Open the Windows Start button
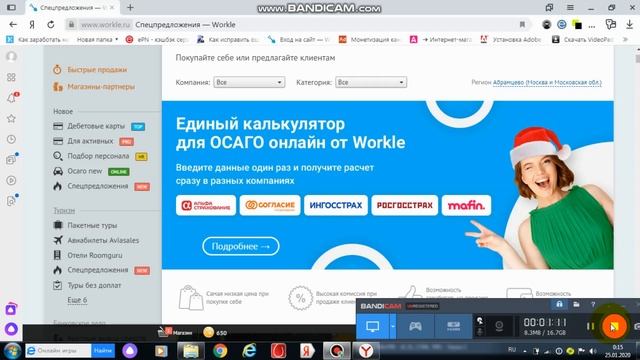 (12, 351)
